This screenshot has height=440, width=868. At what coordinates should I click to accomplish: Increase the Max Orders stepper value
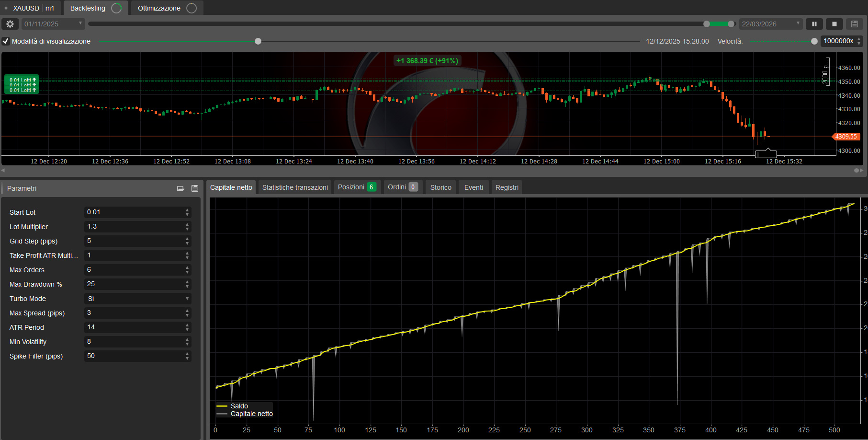(x=187, y=267)
